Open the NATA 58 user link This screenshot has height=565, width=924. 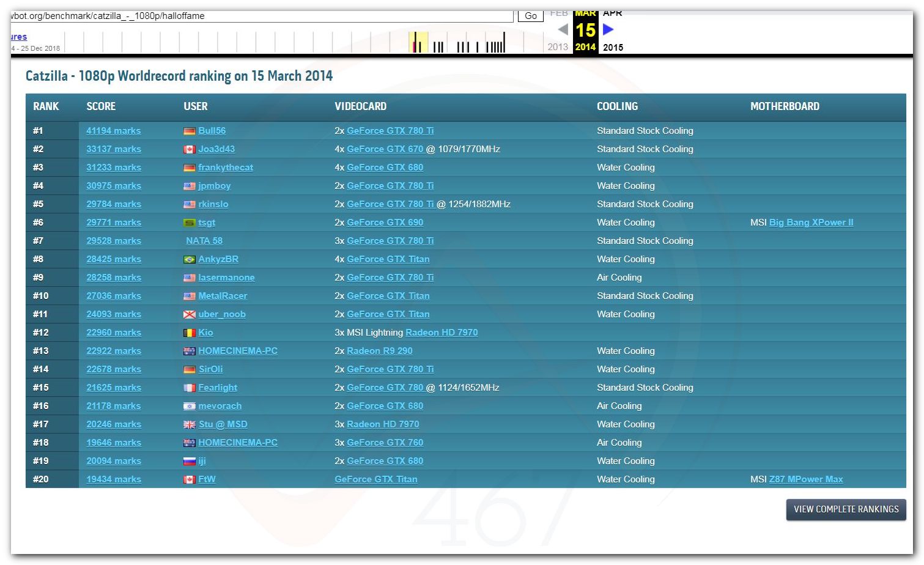204,241
